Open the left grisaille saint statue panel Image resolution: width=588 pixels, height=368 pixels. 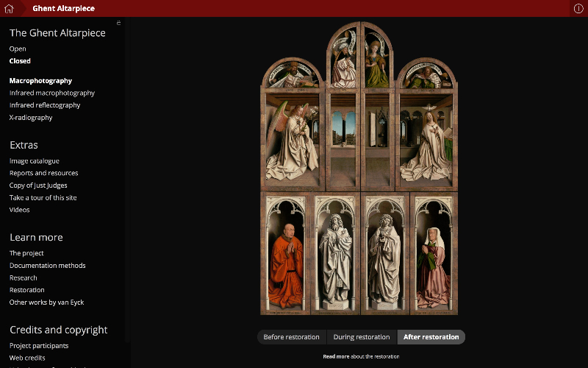pos(336,253)
